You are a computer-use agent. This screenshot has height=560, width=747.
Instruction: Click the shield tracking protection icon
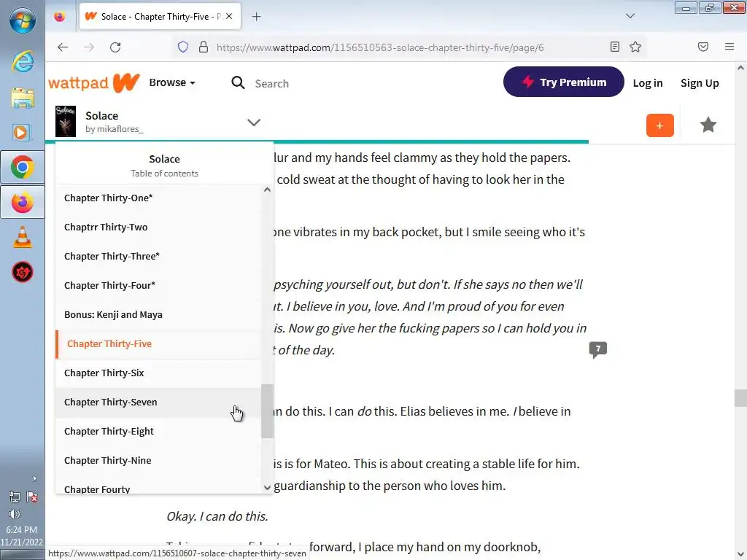pos(183,47)
